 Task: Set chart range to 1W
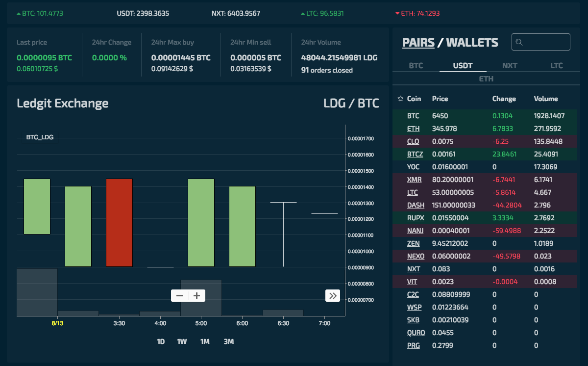[x=182, y=341]
